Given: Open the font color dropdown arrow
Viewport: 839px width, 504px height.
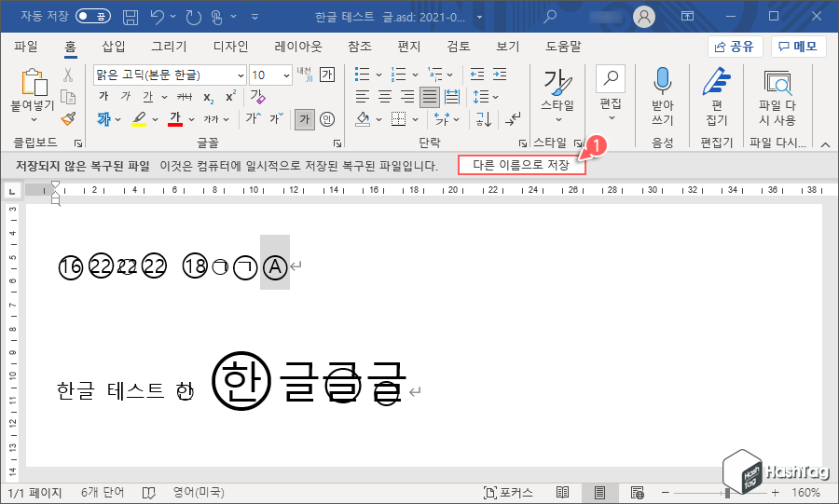Looking at the screenshot, I should point(191,119).
